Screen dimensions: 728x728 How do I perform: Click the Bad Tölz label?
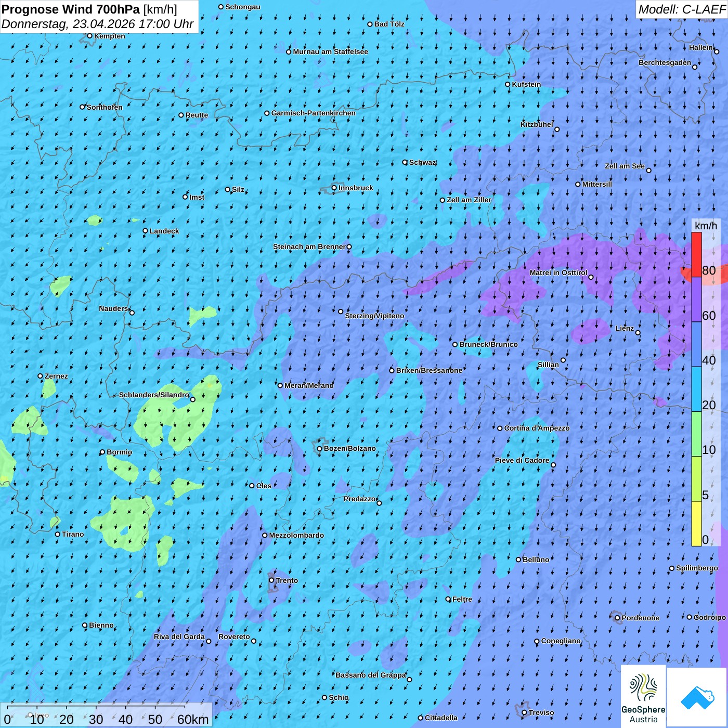(x=389, y=24)
